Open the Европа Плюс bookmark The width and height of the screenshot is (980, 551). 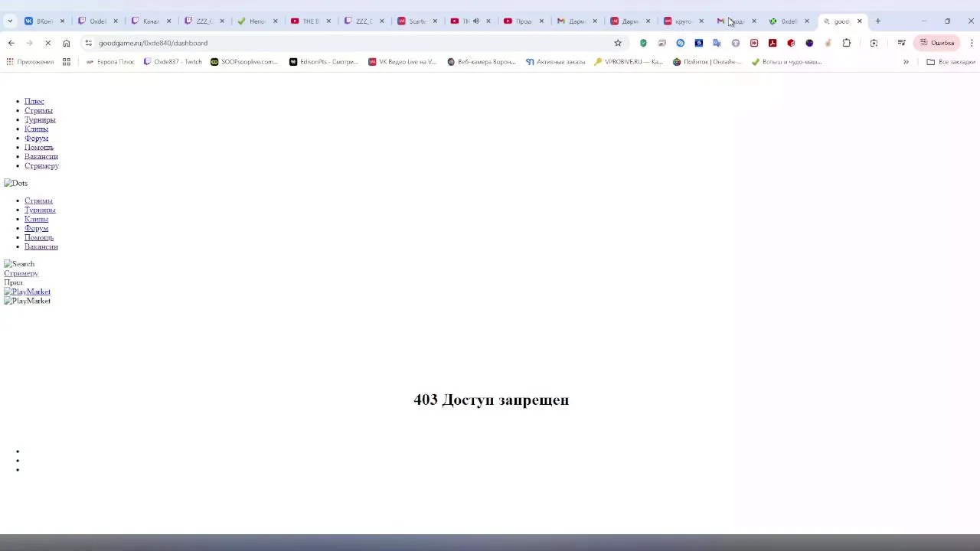(110, 62)
